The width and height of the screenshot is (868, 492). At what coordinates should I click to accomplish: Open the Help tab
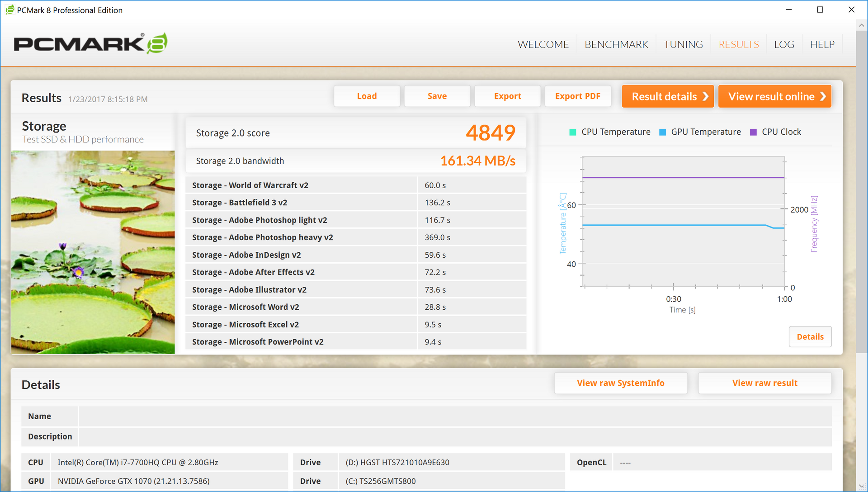click(x=822, y=44)
